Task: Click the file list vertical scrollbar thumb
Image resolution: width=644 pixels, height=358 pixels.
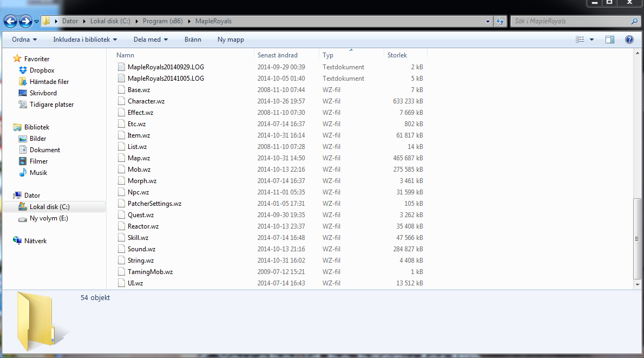Action: click(x=637, y=238)
